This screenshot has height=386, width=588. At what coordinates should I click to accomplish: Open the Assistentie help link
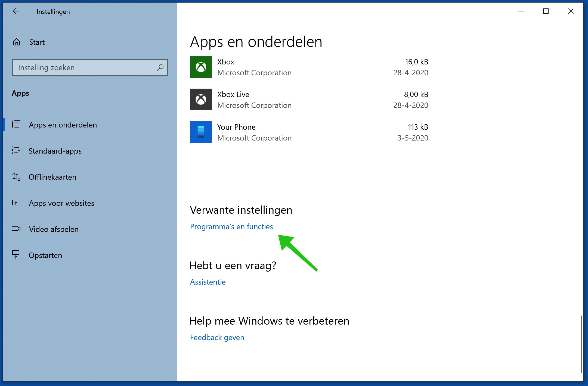tap(208, 282)
